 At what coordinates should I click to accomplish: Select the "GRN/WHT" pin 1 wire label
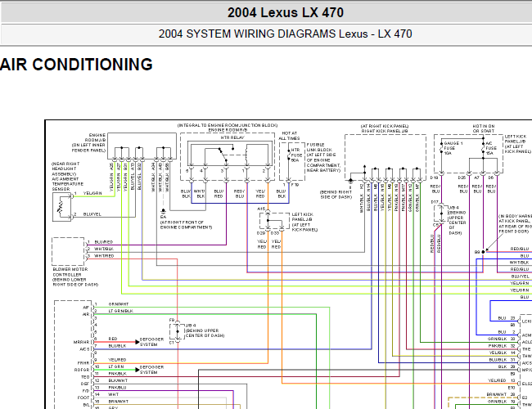[119, 304]
